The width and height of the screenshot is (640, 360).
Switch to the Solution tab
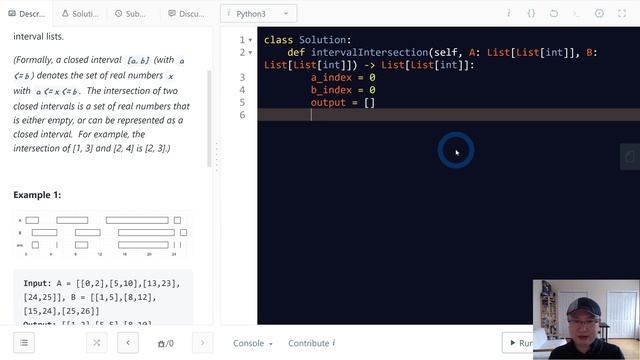pos(80,14)
